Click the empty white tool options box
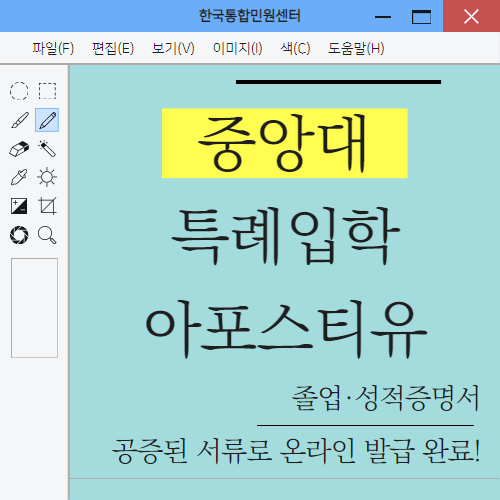500x500 pixels. click(x=34, y=308)
